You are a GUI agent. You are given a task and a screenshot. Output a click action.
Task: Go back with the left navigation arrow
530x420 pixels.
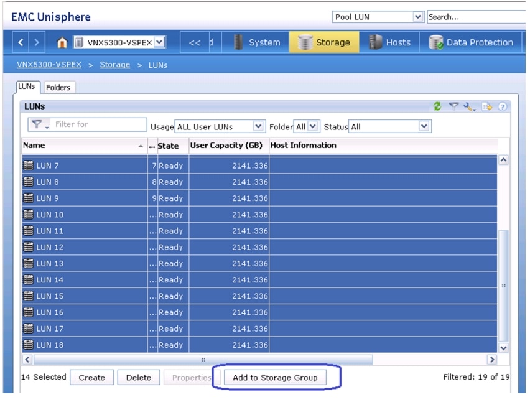(x=21, y=42)
